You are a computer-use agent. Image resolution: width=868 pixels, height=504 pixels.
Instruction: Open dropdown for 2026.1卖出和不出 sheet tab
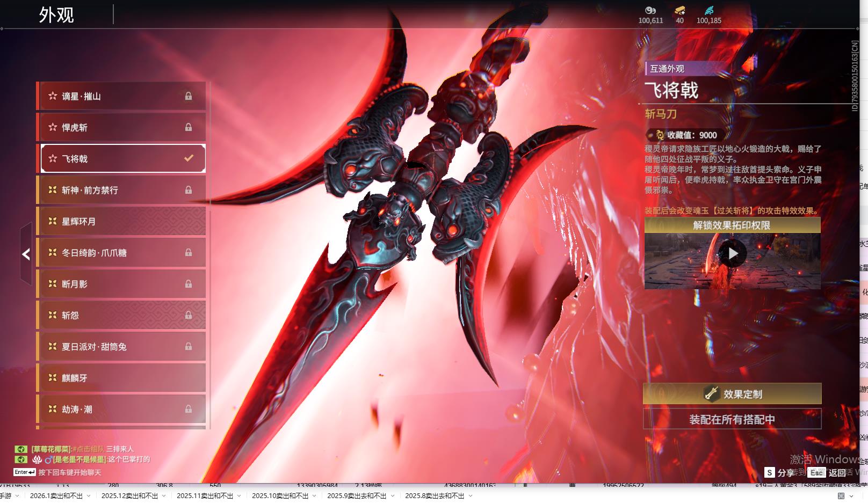tap(89, 496)
